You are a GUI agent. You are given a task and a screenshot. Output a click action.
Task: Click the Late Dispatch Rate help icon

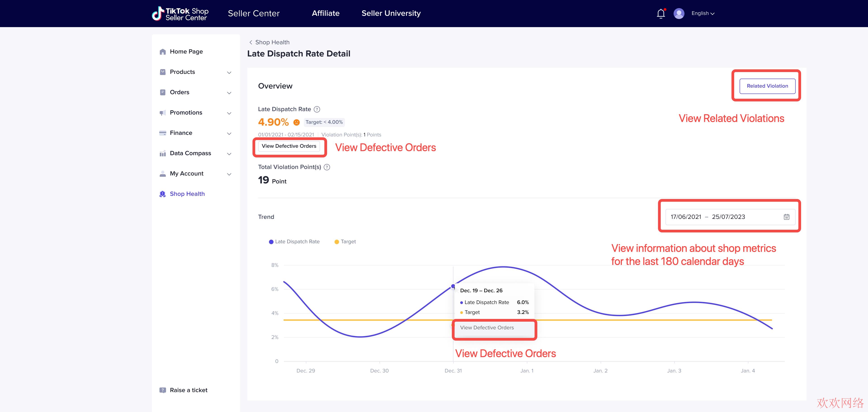[x=317, y=109]
